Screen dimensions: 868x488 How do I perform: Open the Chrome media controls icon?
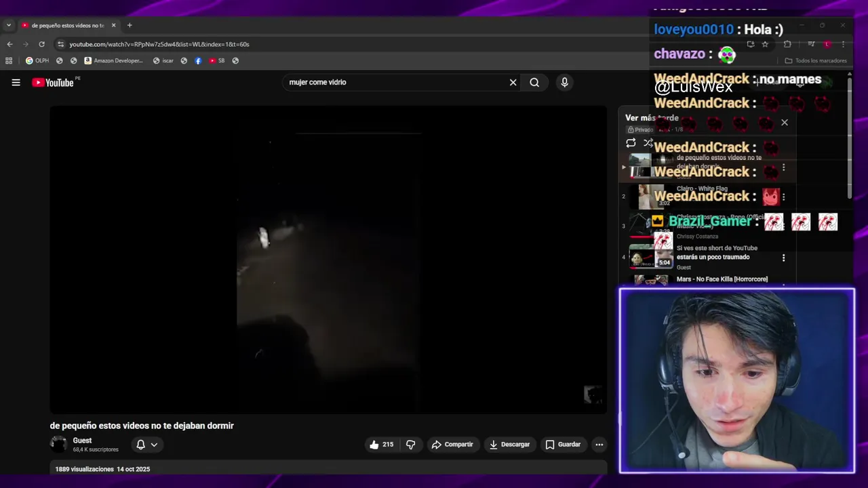click(811, 44)
